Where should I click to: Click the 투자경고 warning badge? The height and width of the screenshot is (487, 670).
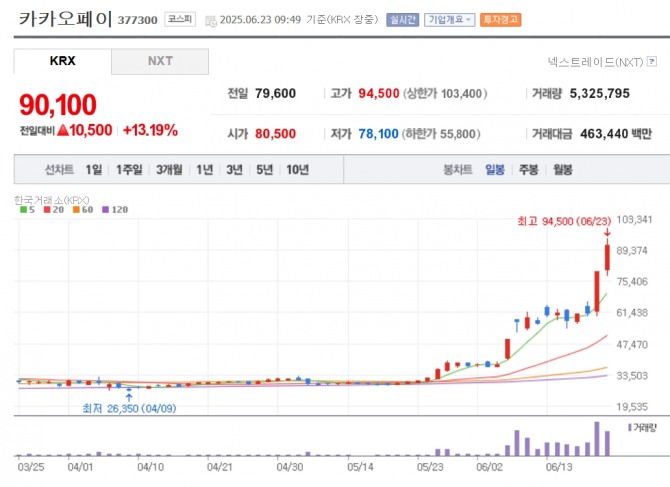(500, 20)
